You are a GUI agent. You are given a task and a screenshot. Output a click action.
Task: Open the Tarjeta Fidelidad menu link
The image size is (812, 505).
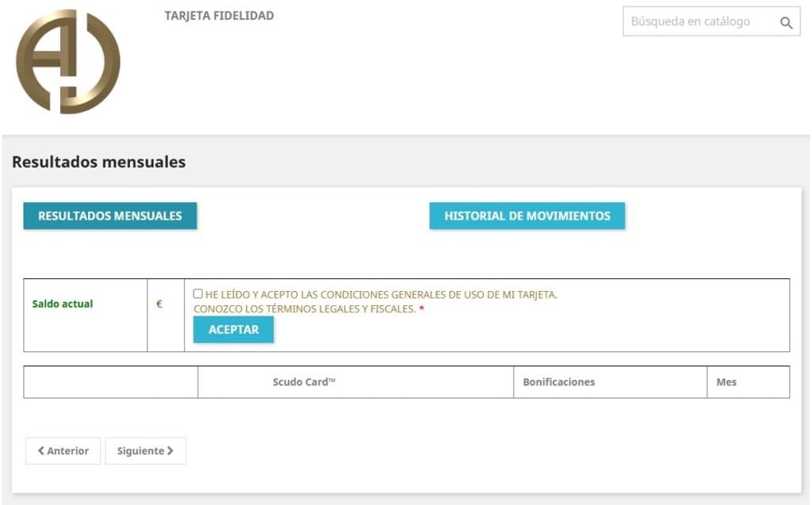[x=219, y=16]
